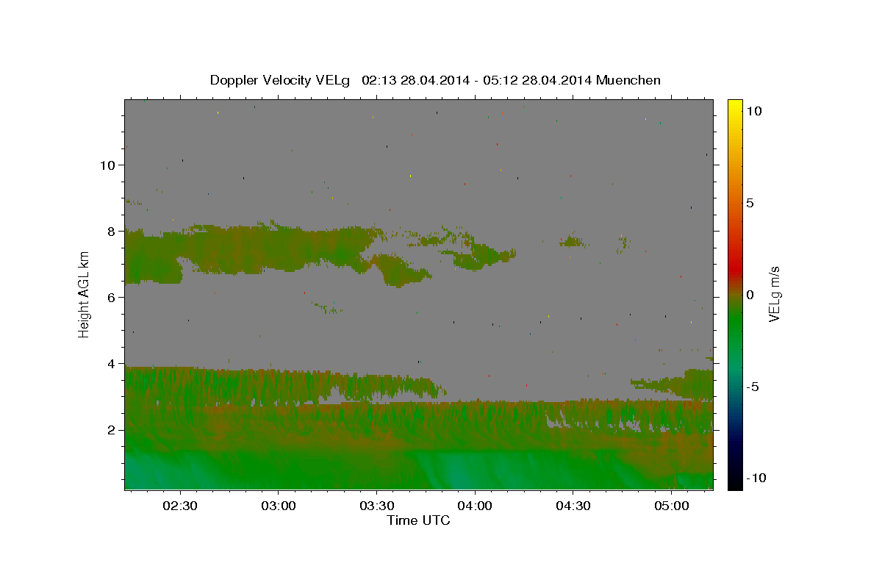Click the "Time UTC" axis label

point(418,520)
